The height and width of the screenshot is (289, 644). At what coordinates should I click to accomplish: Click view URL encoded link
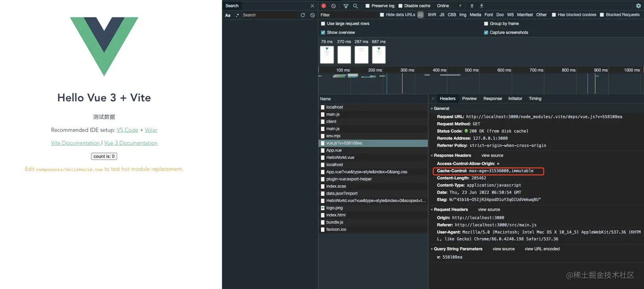click(542, 249)
